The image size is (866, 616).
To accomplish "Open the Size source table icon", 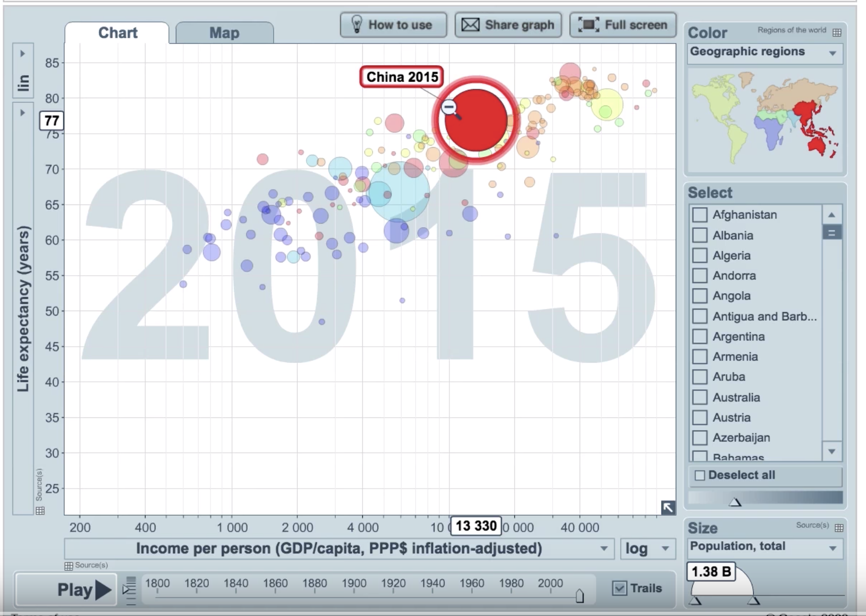I will [x=839, y=527].
